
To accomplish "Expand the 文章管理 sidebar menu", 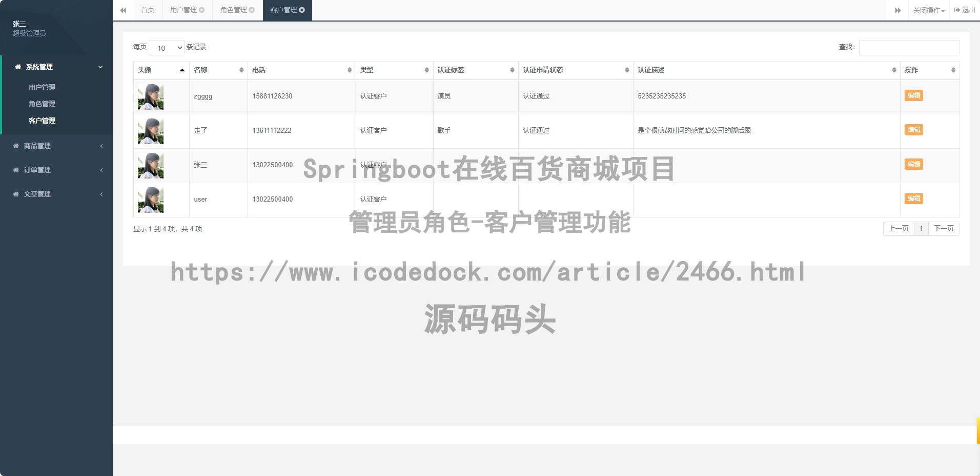I will pyautogui.click(x=56, y=194).
